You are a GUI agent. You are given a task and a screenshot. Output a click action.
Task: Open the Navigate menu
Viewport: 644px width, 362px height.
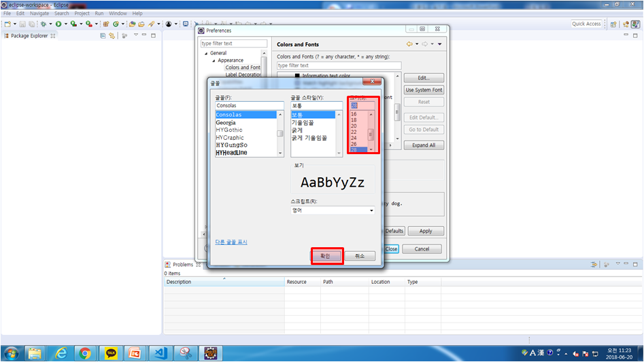pyautogui.click(x=39, y=14)
